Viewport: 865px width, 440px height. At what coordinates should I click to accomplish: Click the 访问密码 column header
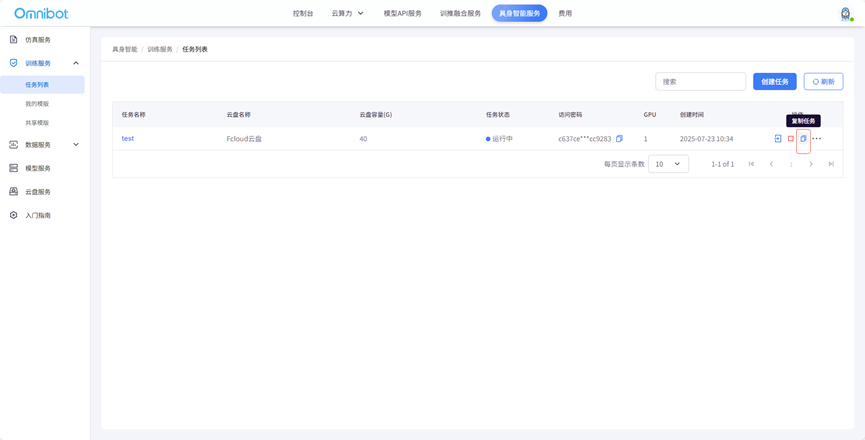pos(570,115)
